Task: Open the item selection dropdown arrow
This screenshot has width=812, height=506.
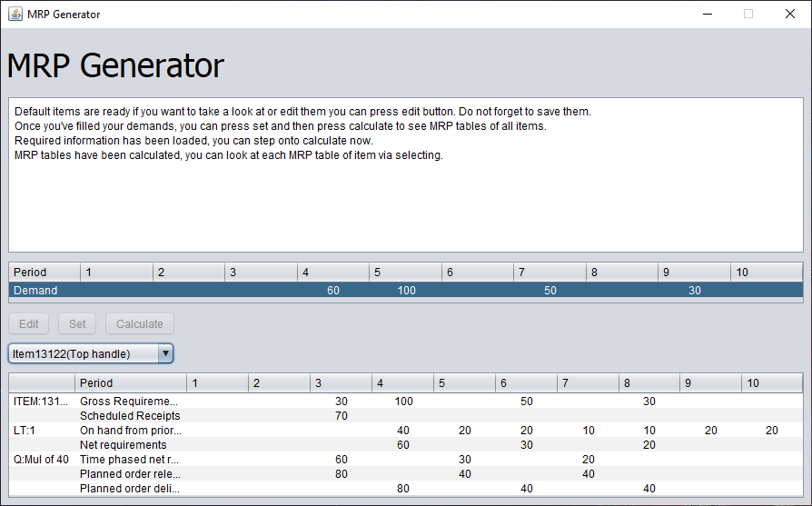Action: click(x=165, y=353)
